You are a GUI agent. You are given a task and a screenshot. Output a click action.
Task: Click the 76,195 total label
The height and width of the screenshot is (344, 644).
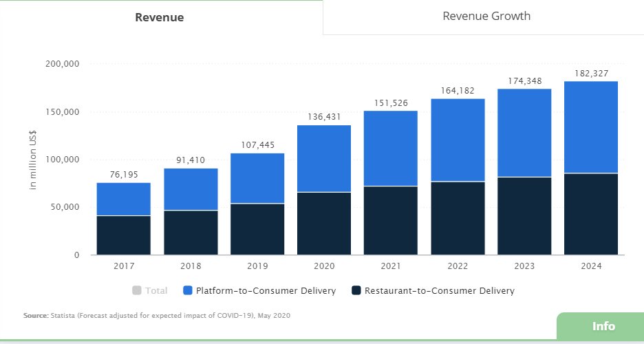124,175
